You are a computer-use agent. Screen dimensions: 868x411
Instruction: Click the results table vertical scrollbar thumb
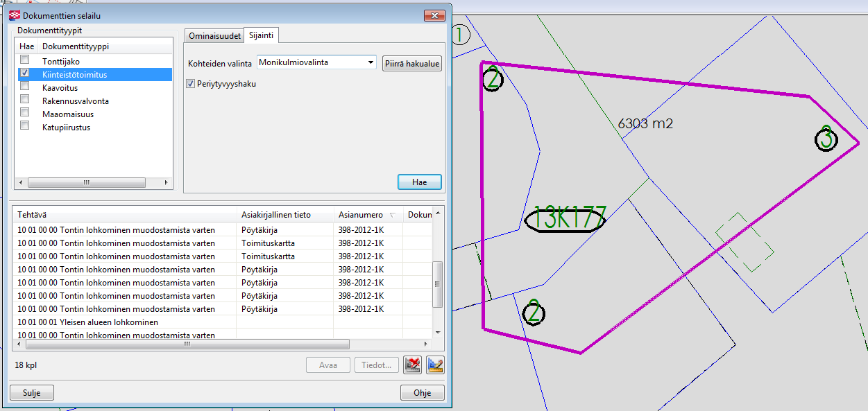(x=437, y=284)
